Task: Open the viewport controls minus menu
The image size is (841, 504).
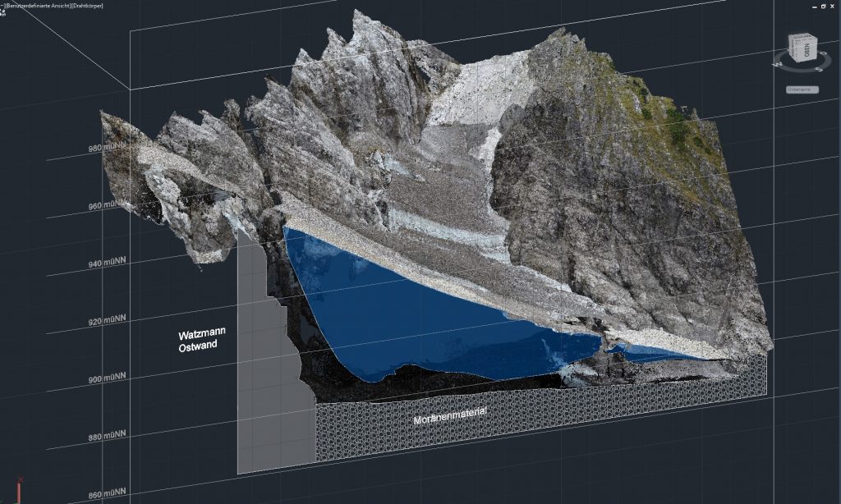Action: click(x=2, y=5)
